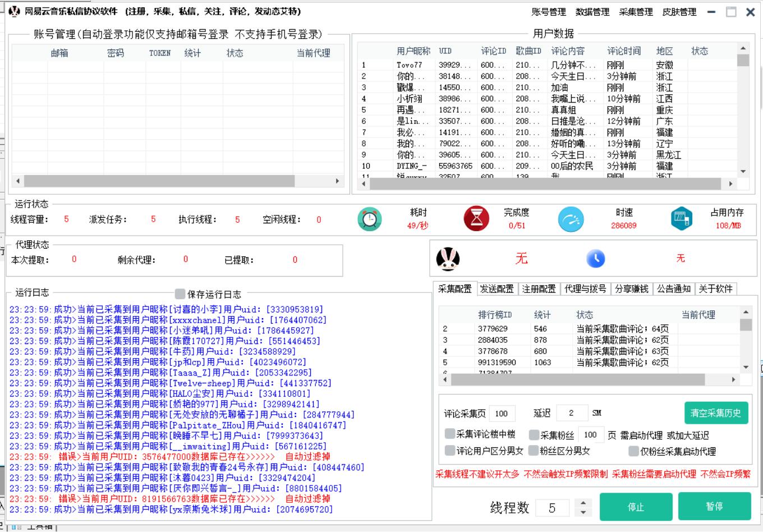Click the red hourglass completion icon
This screenshot has height=532, width=763.
476,219
